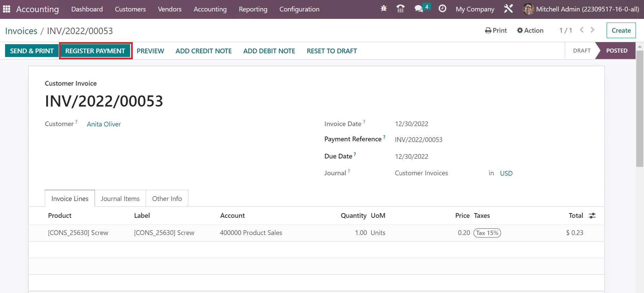
Task: Click 400000 Product Sales account cell
Action: tap(251, 233)
